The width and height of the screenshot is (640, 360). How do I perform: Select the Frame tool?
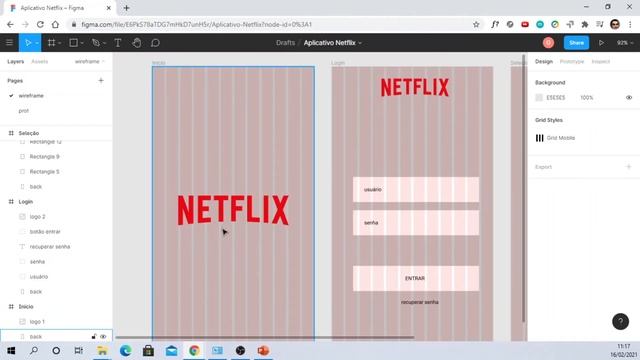pyautogui.click(x=51, y=42)
